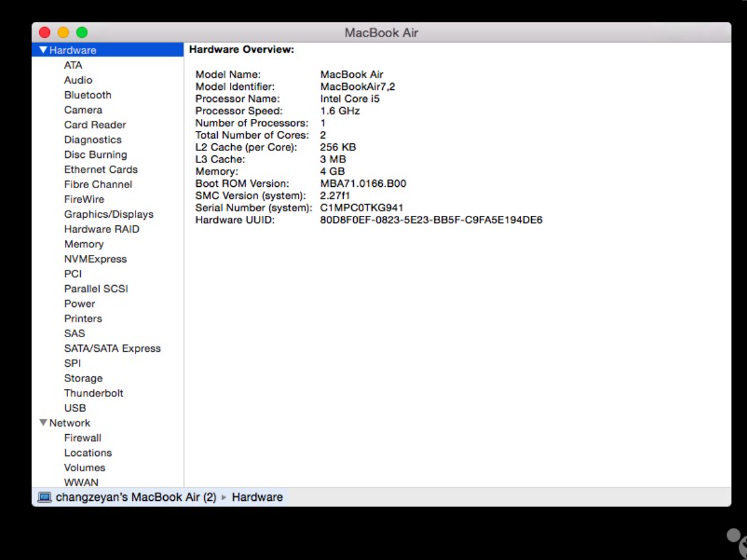Open Power information
Viewport: 747px width, 560px height.
pos(80,304)
